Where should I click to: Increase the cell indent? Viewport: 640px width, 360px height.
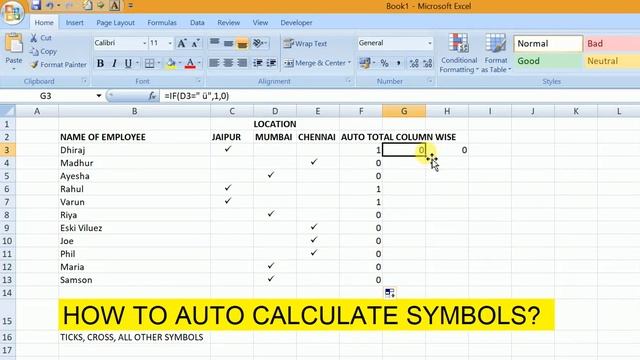click(x=271, y=63)
